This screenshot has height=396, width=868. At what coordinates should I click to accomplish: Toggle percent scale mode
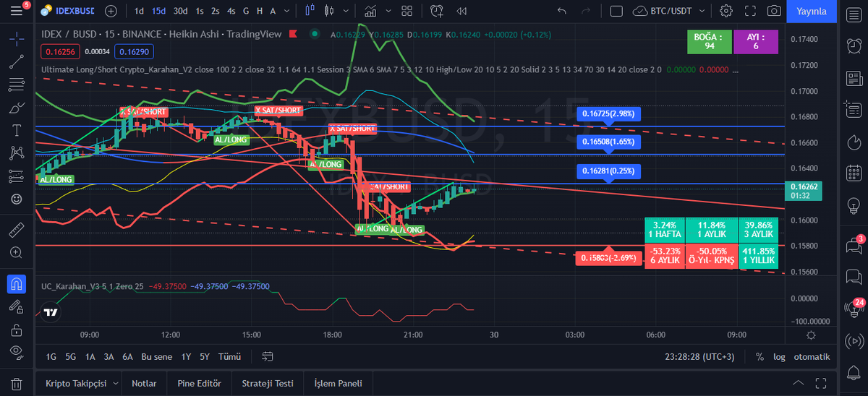point(760,357)
